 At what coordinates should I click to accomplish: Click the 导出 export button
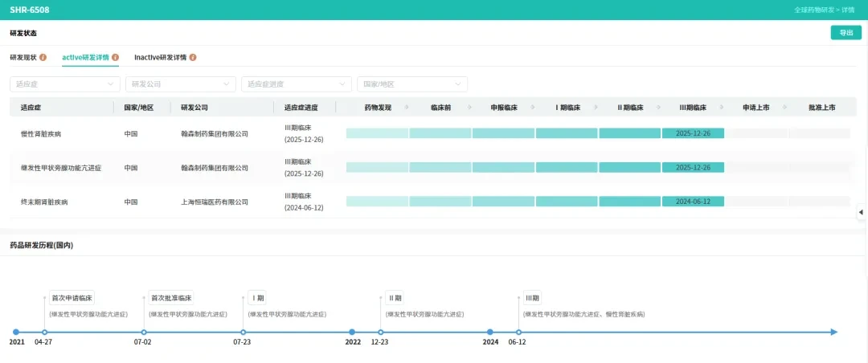pos(845,33)
